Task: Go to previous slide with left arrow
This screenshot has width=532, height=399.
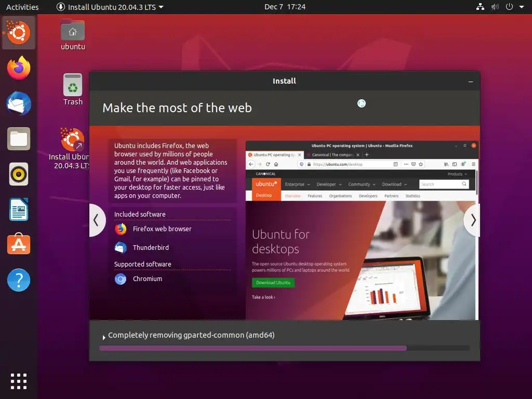Action: tap(97, 220)
